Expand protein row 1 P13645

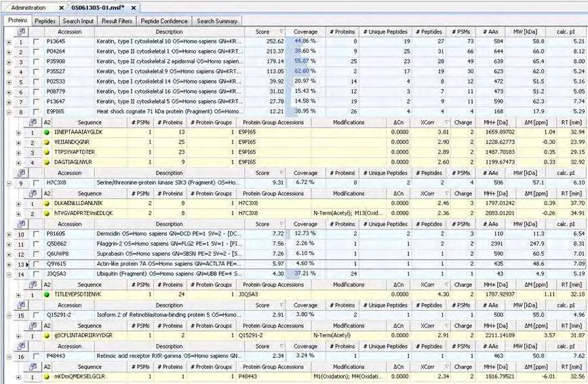tap(9, 42)
